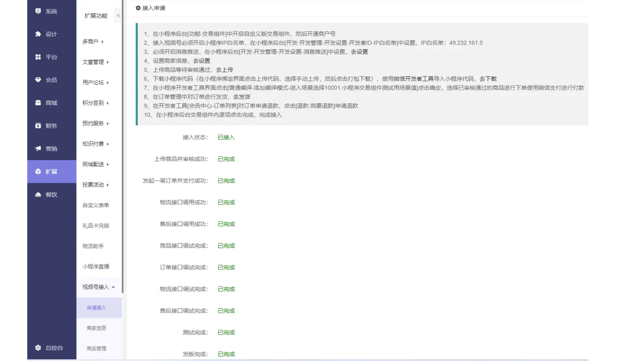Expand the 投票活动 submenu
The width and height of the screenshot is (626, 364).
point(95,185)
